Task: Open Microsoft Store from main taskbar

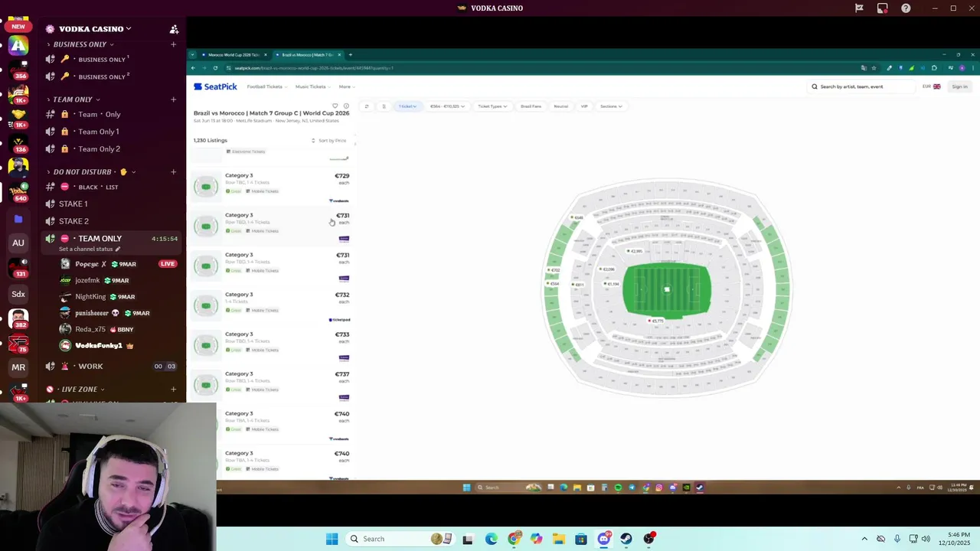Action: 581,539
